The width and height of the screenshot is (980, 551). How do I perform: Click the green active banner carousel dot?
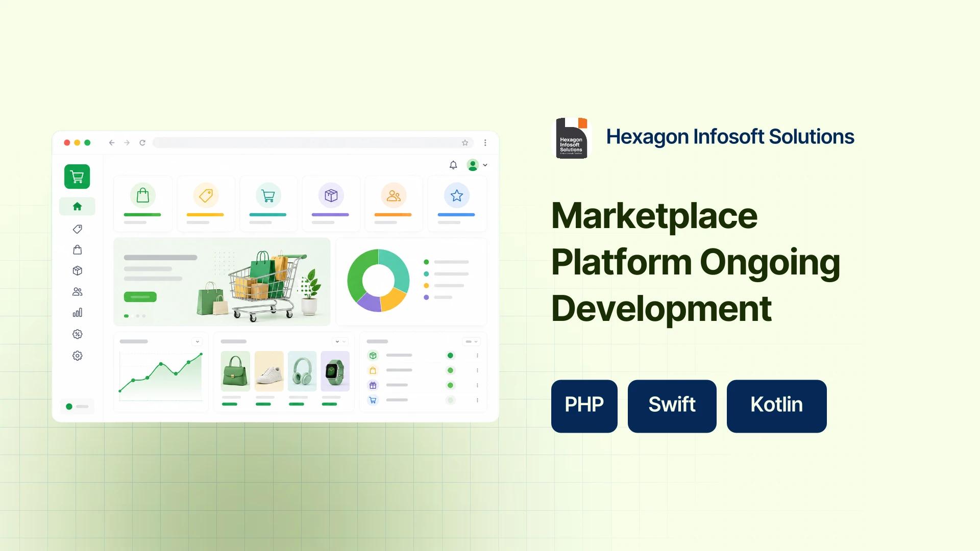[x=126, y=316]
